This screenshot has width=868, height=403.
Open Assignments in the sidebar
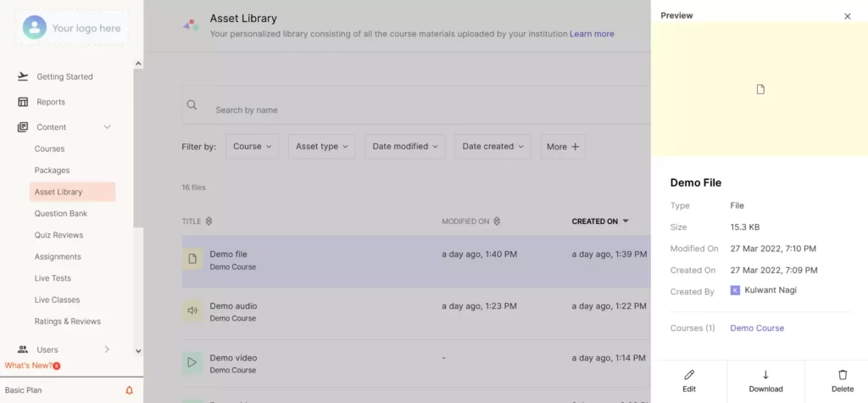point(58,257)
